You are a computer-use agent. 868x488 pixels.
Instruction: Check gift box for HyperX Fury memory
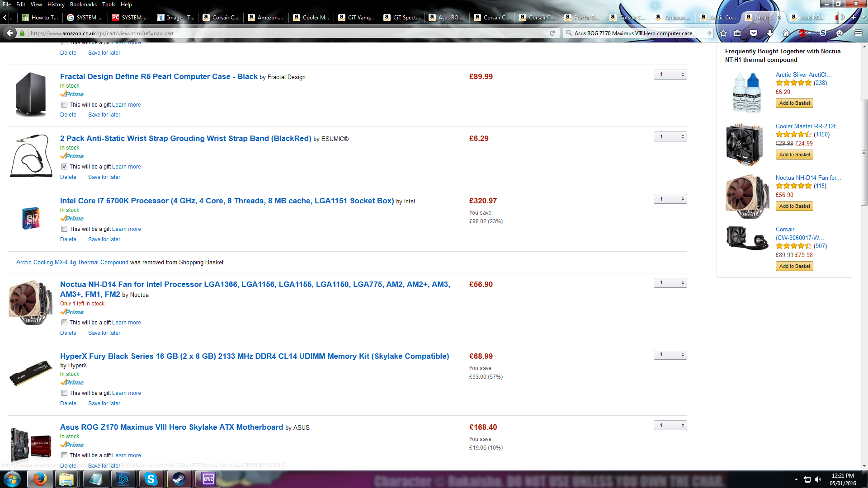pos(64,393)
